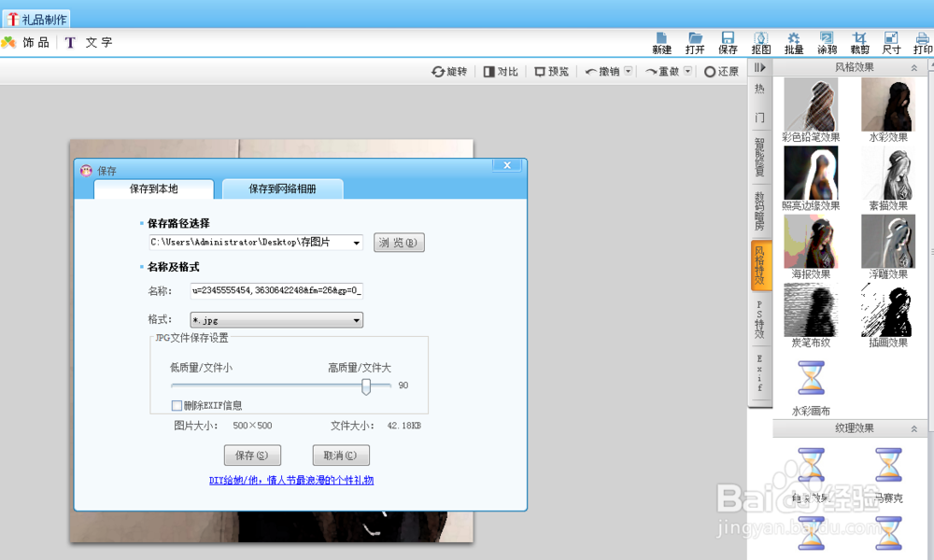The image size is (934, 560).
Task: Click the 还原 restore button
Action: 721,72
